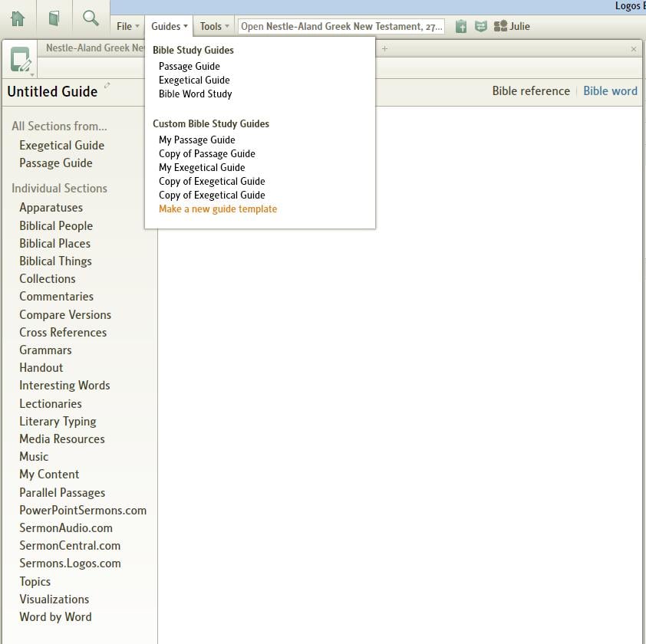Click the command box input field
The height and width of the screenshot is (644, 646).
tap(341, 26)
